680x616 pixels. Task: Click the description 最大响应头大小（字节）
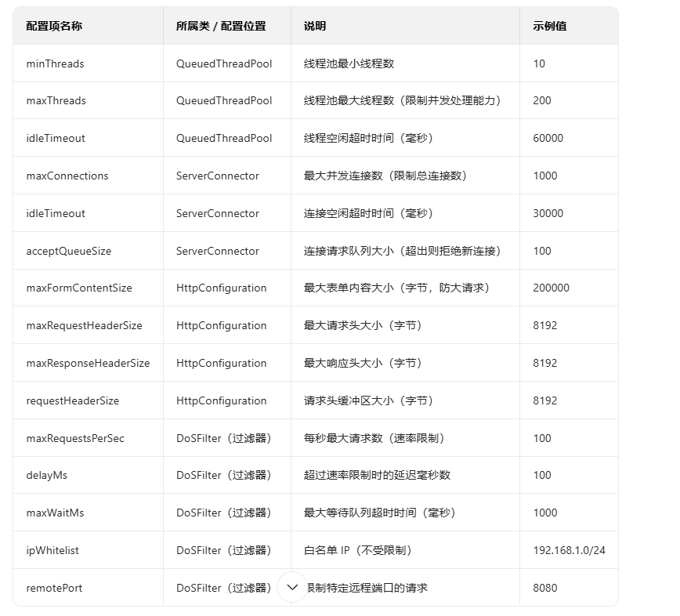tap(363, 363)
